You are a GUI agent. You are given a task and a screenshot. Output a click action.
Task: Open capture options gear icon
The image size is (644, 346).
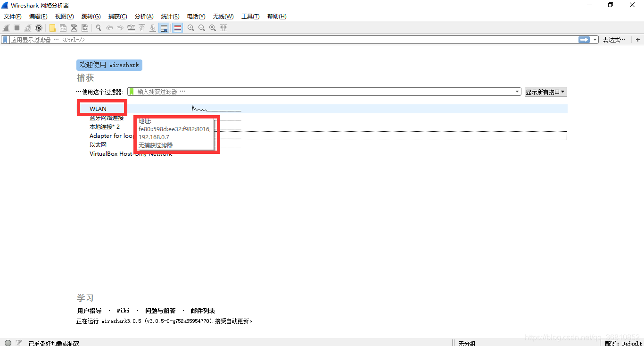tap(39, 28)
